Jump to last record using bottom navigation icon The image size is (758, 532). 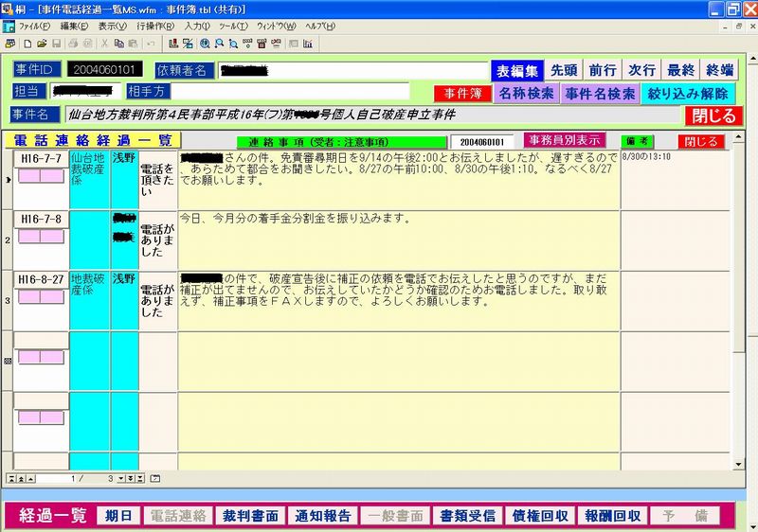140,479
